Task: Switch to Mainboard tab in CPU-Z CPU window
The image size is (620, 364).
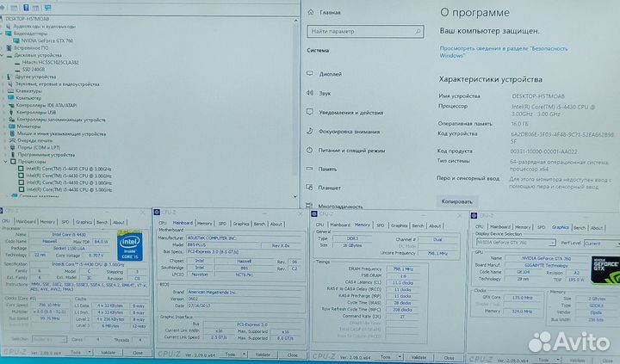Action: click(x=26, y=222)
